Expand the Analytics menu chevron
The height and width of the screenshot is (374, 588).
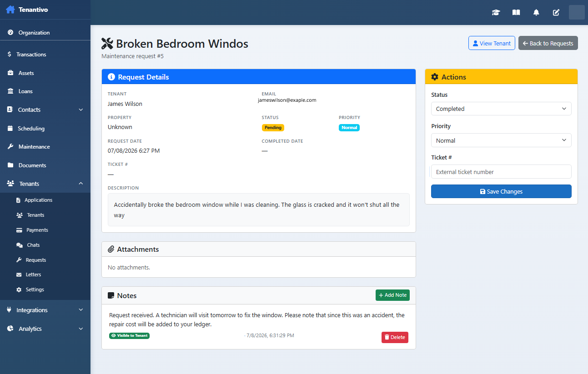(81, 329)
